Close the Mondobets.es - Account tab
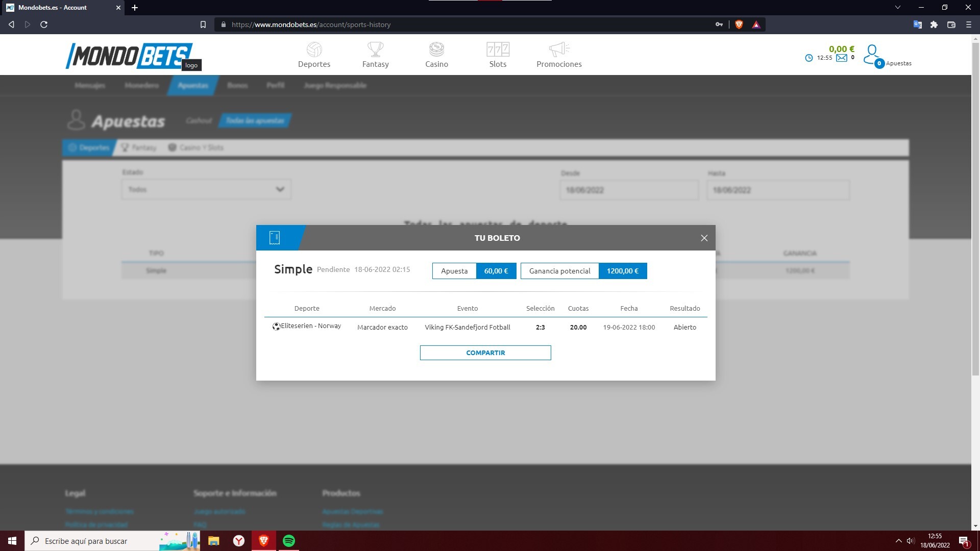Screen dimensions: 980x551 click(118, 8)
